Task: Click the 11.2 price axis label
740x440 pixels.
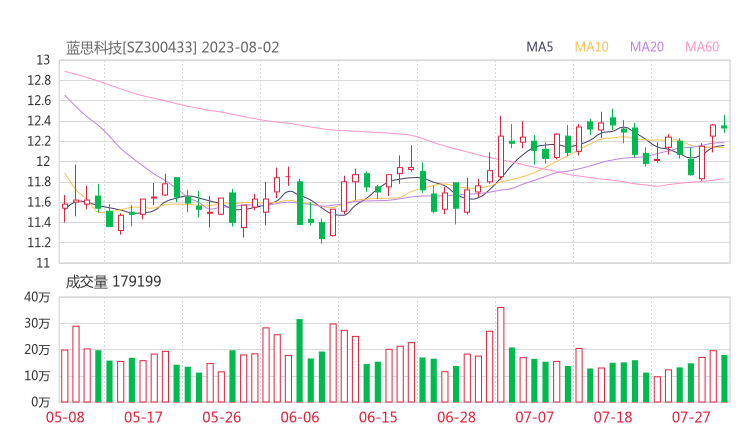Action: coord(39,243)
